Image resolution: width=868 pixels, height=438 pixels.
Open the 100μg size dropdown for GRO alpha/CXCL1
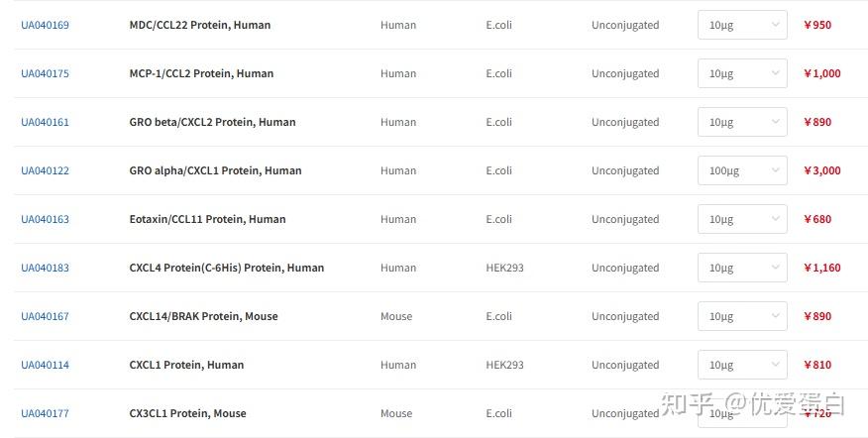742,170
